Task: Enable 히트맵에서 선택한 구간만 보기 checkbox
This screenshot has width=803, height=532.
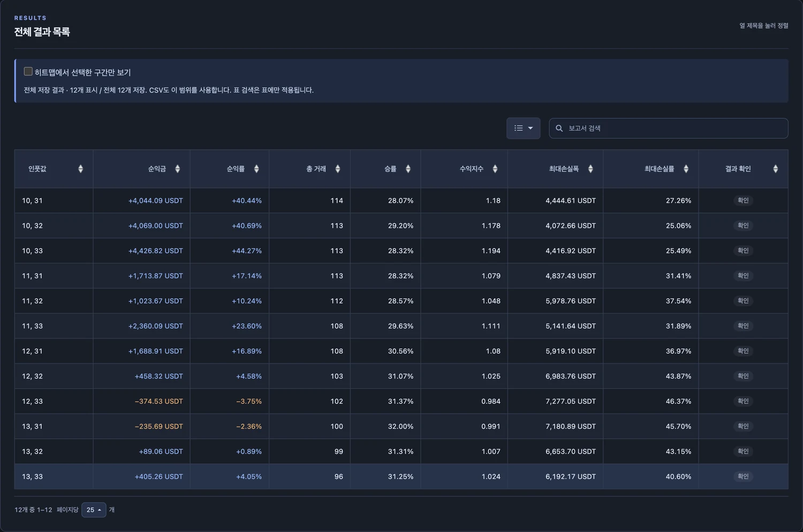Action: [x=28, y=71]
